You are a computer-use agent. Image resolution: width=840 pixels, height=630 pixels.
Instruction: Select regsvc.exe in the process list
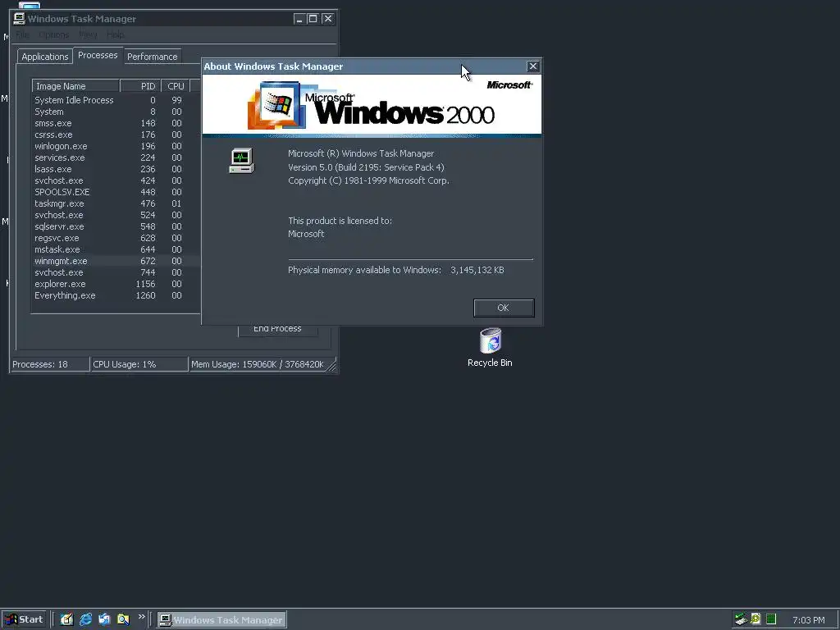tap(116, 238)
